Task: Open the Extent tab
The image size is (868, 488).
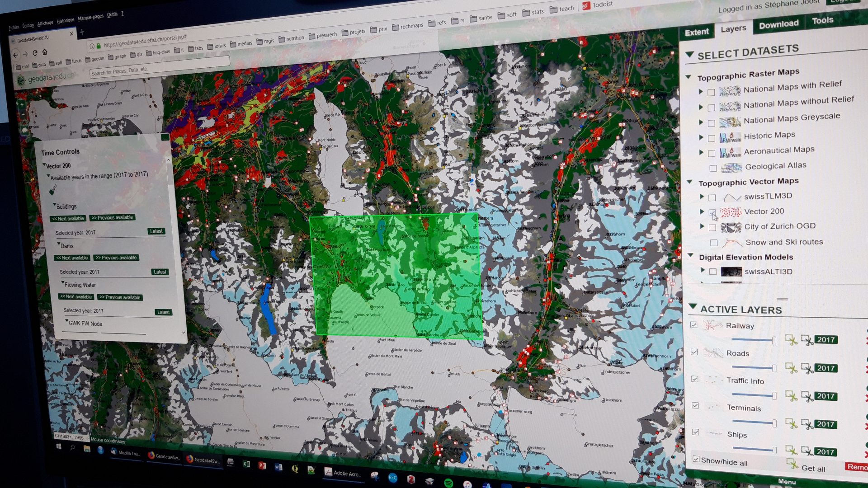Action: point(697,32)
